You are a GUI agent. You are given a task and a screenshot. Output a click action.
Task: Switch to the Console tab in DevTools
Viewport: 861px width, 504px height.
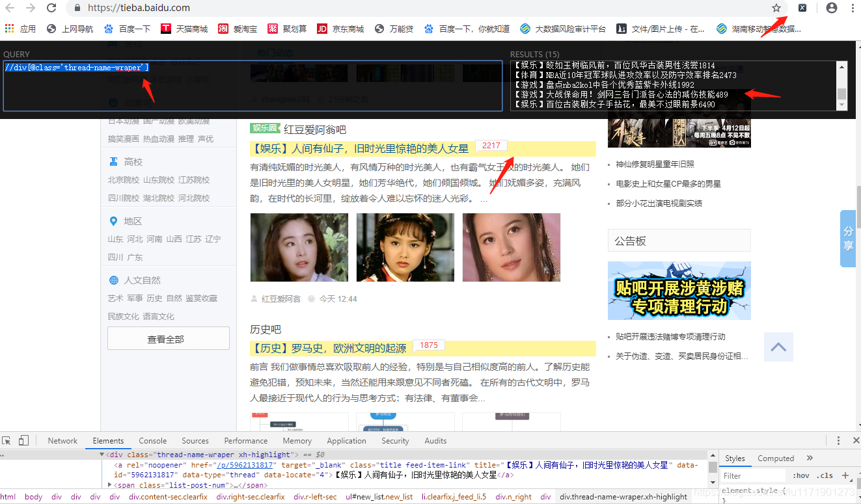(152, 440)
